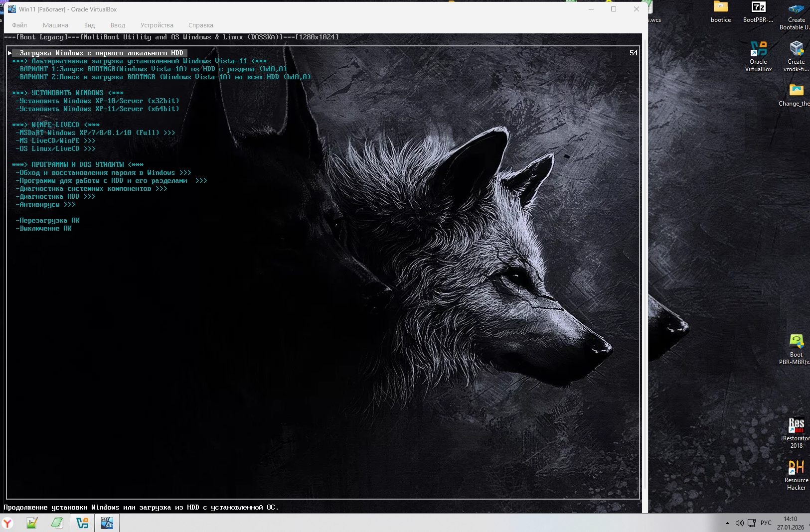The width and height of the screenshot is (810, 532).
Task: Show hidden tray icons with the arrow
Action: pos(727,523)
